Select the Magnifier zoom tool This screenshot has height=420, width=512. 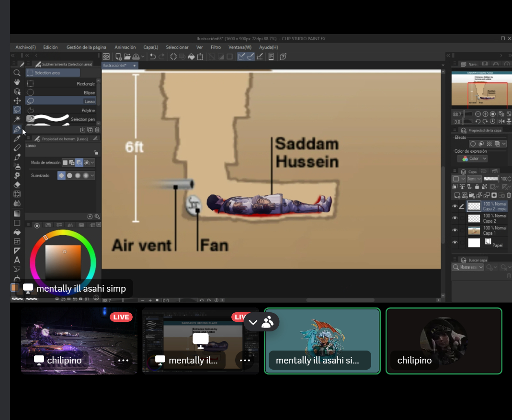[17, 73]
